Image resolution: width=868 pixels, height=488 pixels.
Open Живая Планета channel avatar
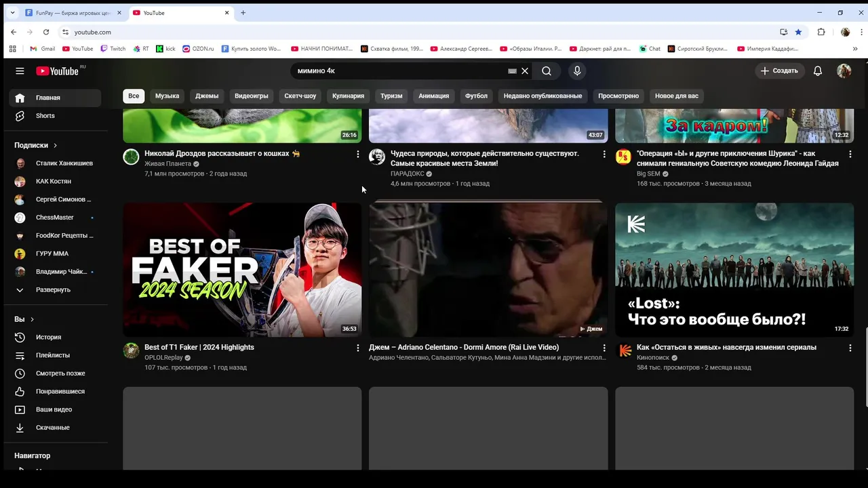pos(131,157)
